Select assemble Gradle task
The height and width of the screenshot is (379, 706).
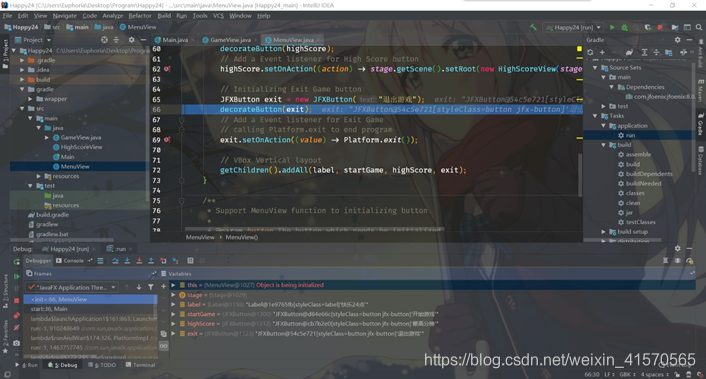click(638, 154)
